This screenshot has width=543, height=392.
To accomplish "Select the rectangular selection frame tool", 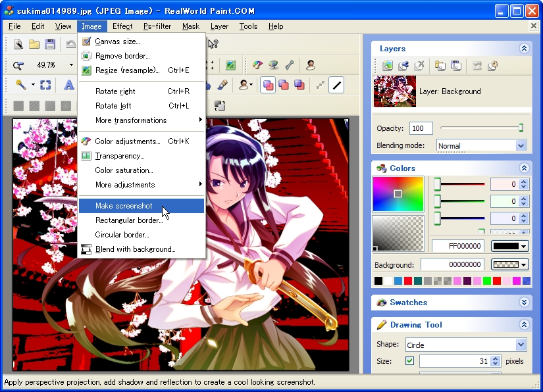I will (x=45, y=85).
